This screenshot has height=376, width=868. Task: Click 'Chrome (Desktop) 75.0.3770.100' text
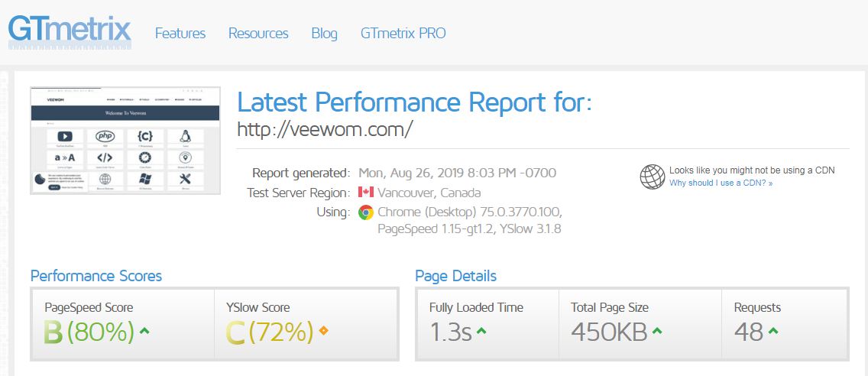470,212
